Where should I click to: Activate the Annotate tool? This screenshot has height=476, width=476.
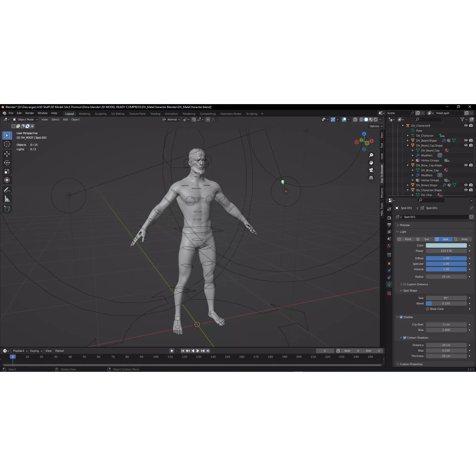coord(7,190)
